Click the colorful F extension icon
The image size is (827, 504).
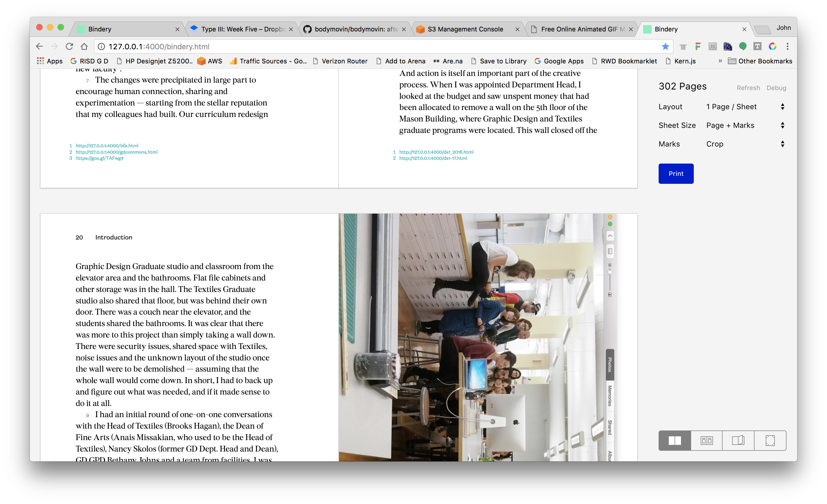698,47
